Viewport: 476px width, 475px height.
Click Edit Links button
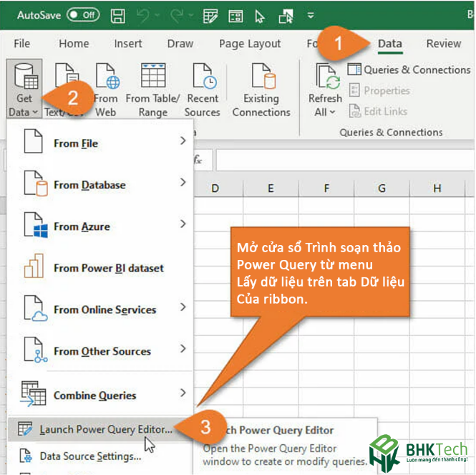pyautogui.click(x=378, y=112)
